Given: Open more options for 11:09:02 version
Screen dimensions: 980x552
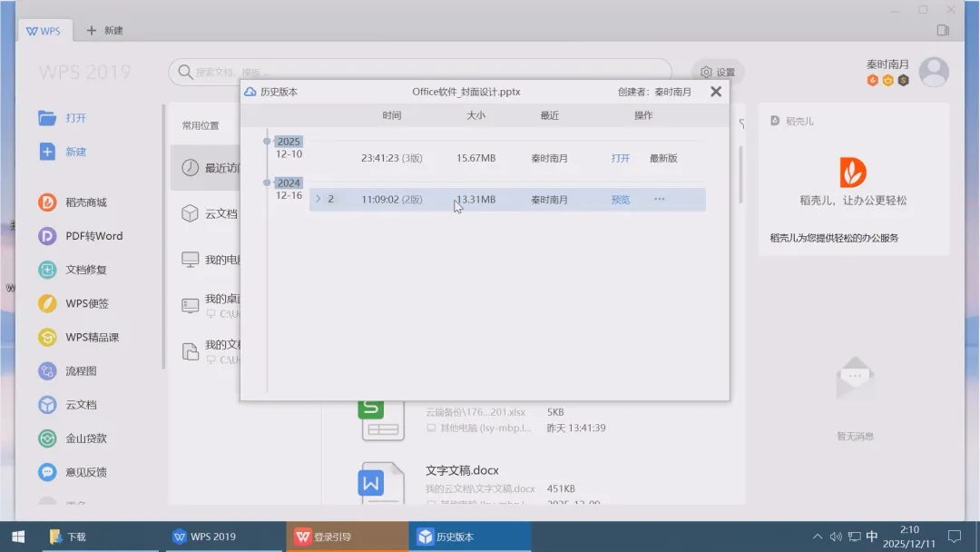Looking at the screenshot, I should pyautogui.click(x=660, y=199).
